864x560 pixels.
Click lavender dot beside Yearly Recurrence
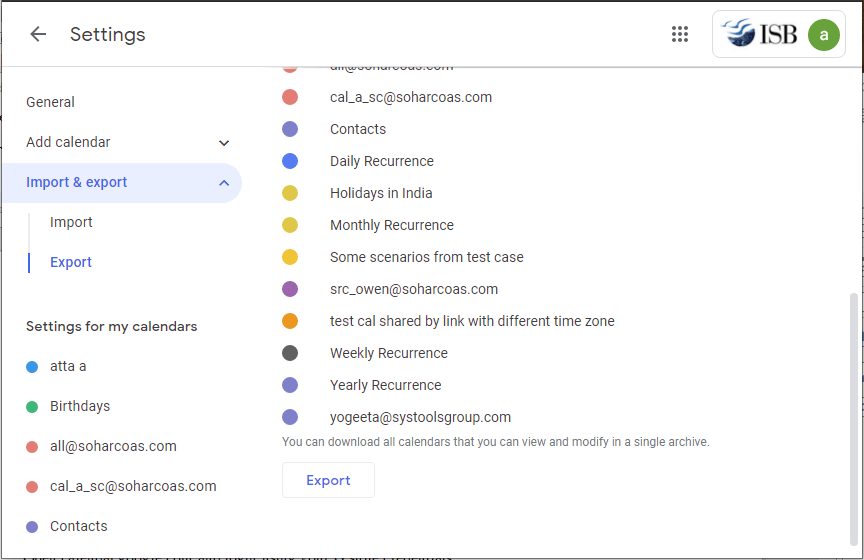290,385
